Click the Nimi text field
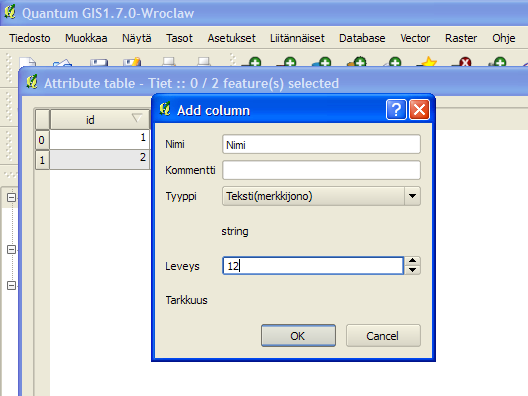Screen dimensions: 528x396 [x=321, y=144]
